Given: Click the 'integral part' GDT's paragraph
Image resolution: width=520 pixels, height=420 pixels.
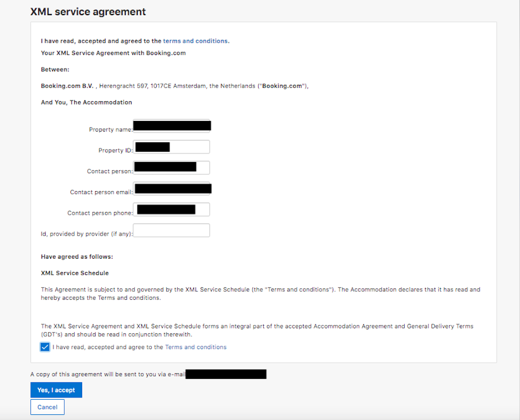Looking at the screenshot, I should click(x=257, y=331).
